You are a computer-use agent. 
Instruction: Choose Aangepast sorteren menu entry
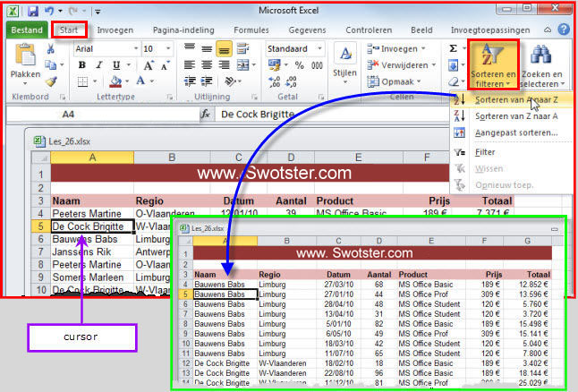pos(512,132)
